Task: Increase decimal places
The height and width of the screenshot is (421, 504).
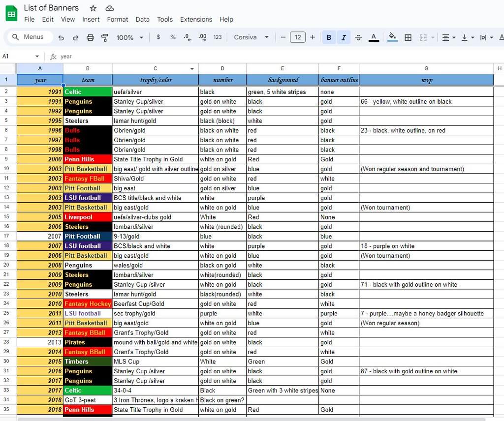Action: 202,37
